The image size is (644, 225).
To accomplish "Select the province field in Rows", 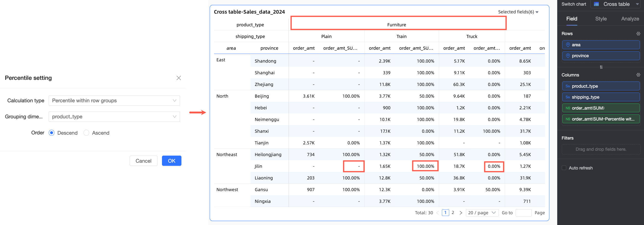I will 601,56.
